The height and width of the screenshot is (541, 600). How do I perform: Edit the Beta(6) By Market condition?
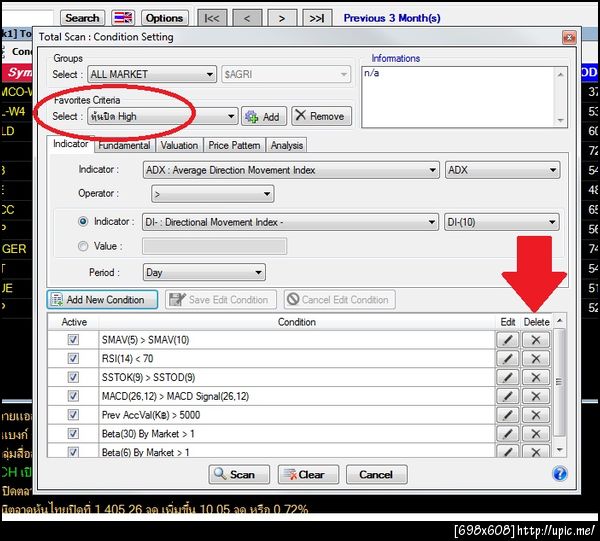pyautogui.click(x=507, y=451)
